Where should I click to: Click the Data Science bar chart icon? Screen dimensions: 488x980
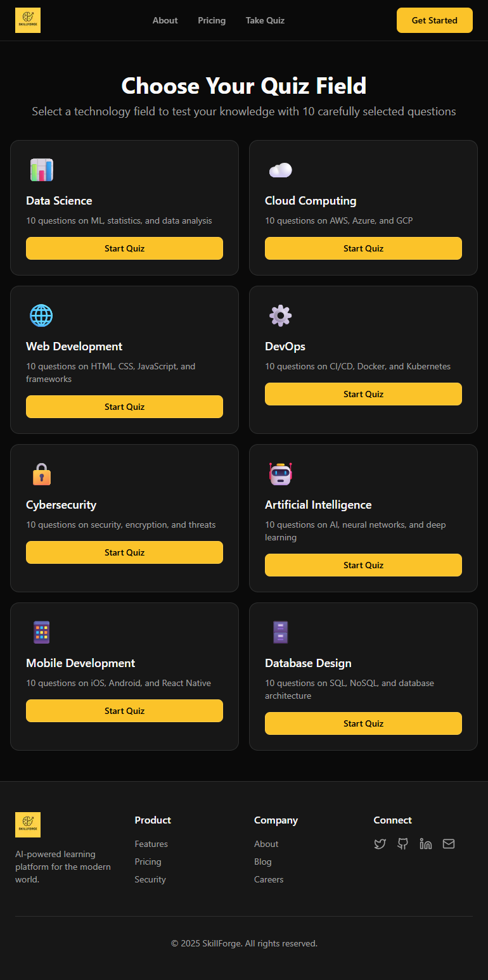coord(43,170)
